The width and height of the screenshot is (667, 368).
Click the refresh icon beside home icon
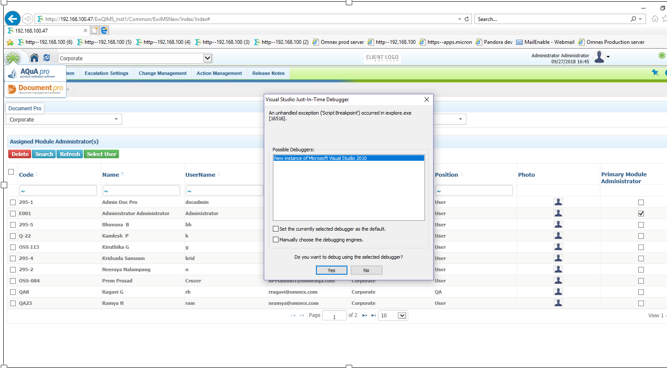click(47, 58)
